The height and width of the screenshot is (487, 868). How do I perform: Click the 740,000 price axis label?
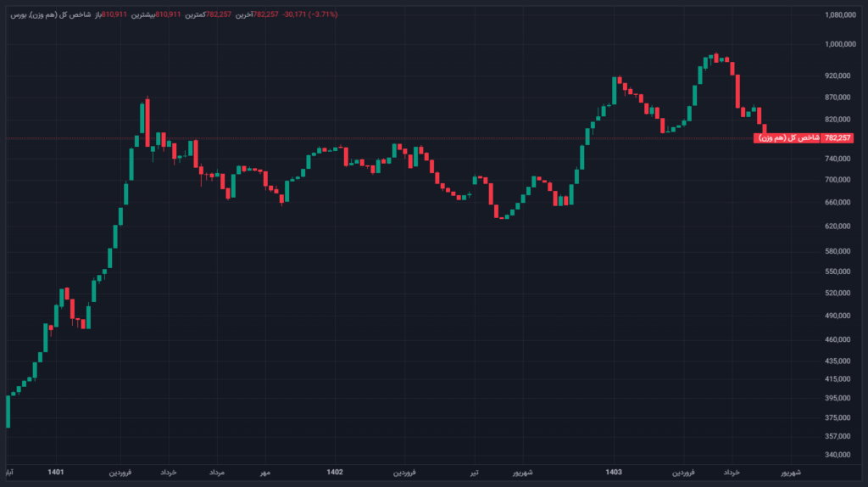coord(837,159)
